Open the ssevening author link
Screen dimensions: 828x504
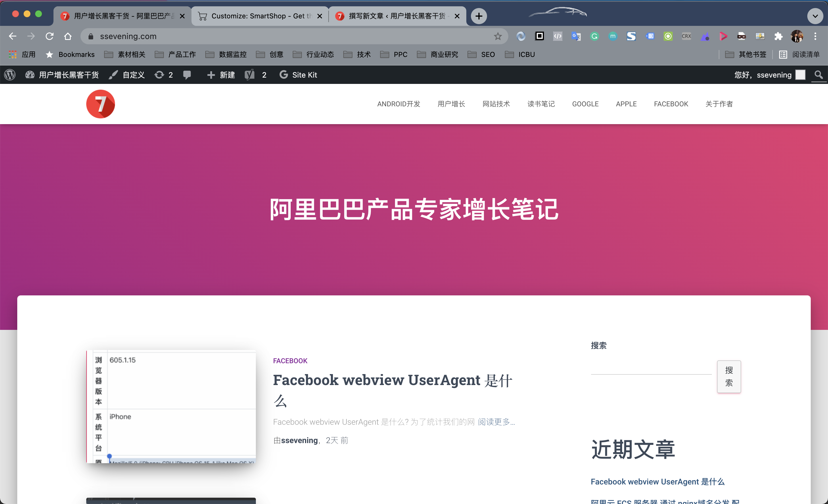coord(299,440)
